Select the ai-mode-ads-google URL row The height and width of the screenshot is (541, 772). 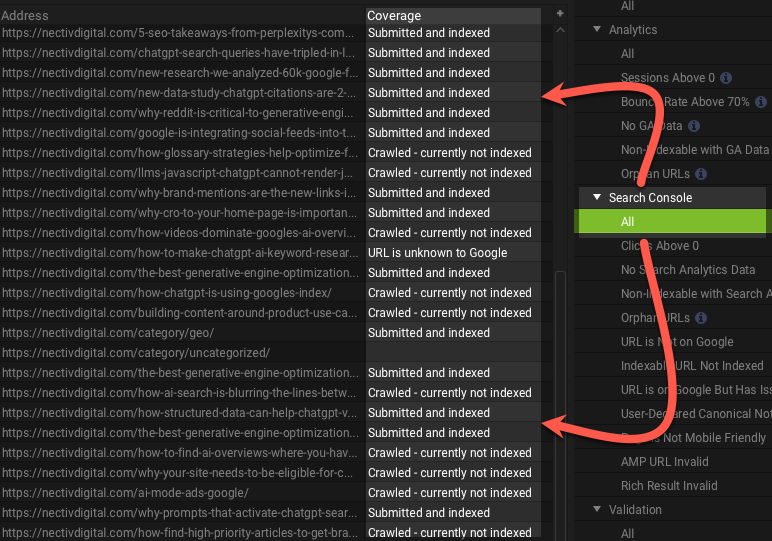tap(125, 493)
